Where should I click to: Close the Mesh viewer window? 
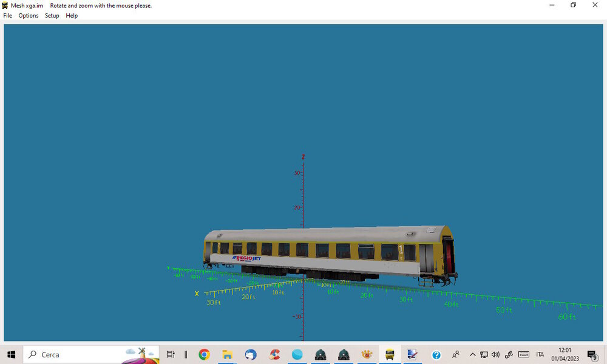[595, 5]
